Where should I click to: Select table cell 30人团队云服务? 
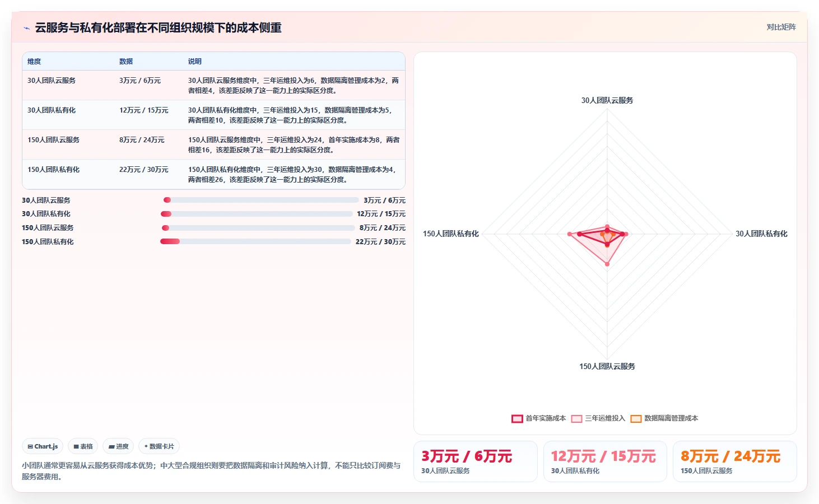pos(52,81)
